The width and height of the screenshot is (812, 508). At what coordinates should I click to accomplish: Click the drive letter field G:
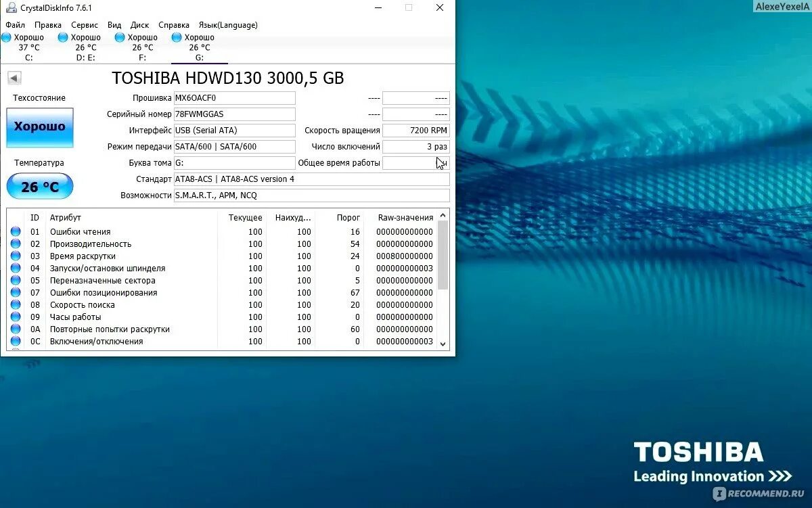[234, 163]
